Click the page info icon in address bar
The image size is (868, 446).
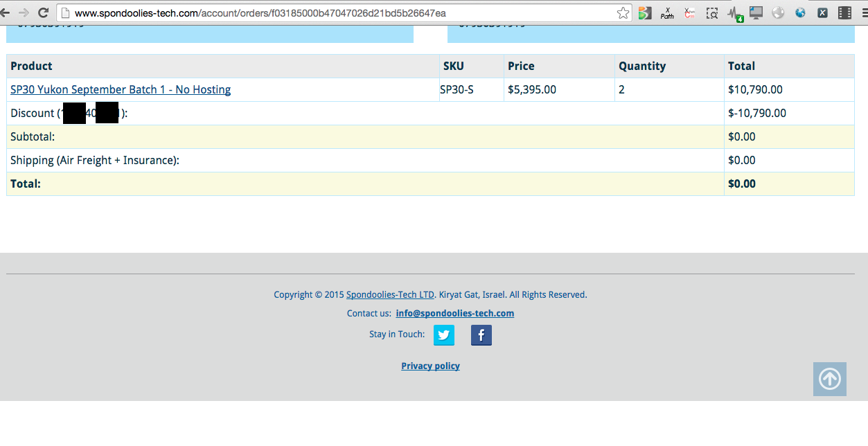pos(66,12)
